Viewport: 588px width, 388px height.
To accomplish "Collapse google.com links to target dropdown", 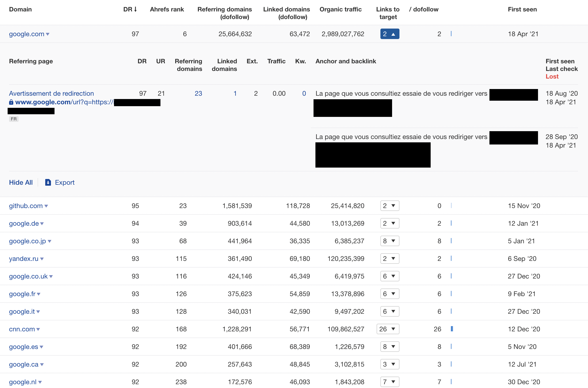I will click(x=389, y=34).
